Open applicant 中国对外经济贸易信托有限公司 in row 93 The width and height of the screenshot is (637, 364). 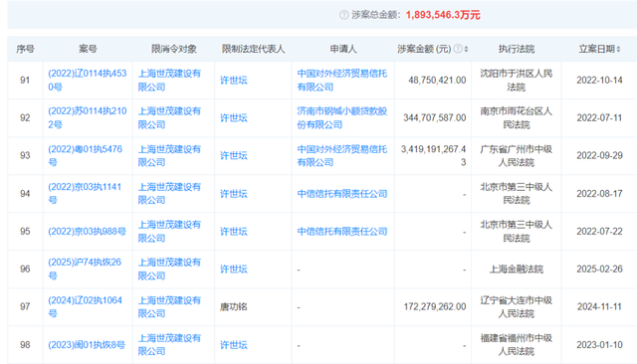tap(342, 155)
